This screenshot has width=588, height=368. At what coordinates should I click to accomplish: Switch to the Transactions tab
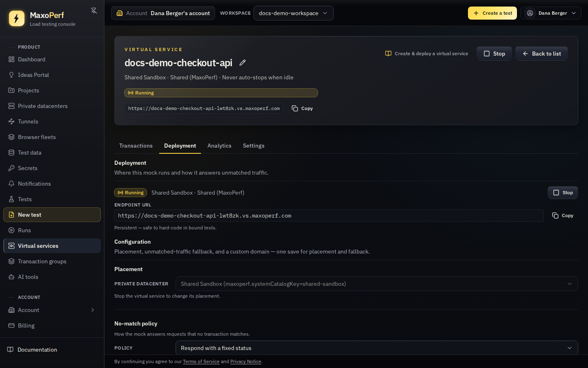(x=136, y=146)
